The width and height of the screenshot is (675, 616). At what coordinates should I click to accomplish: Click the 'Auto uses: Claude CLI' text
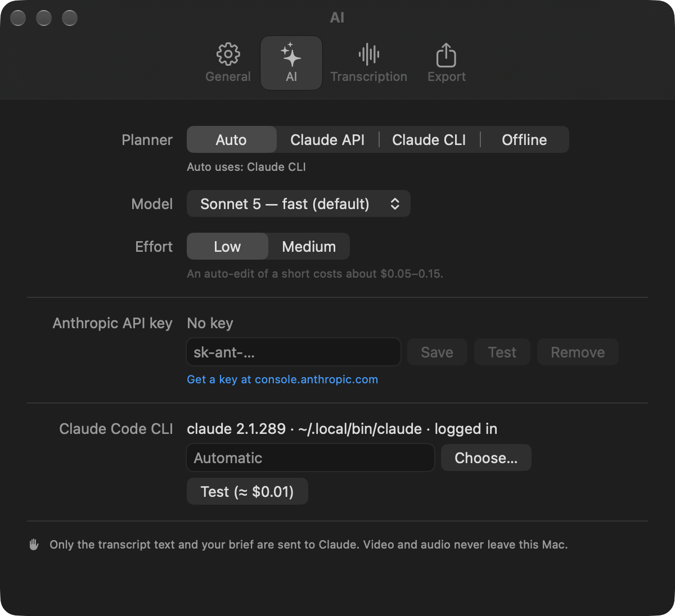point(246,167)
